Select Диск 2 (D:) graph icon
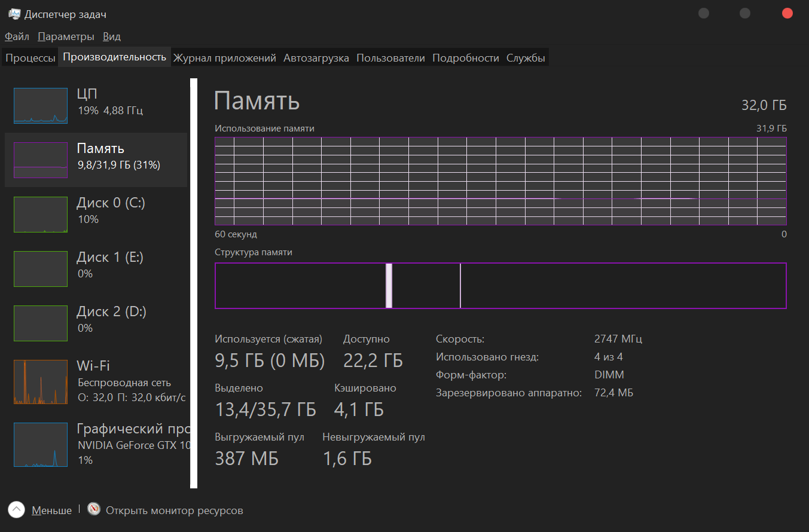Screen dimensions: 809x532 pyautogui.click(x=40, y=323)
